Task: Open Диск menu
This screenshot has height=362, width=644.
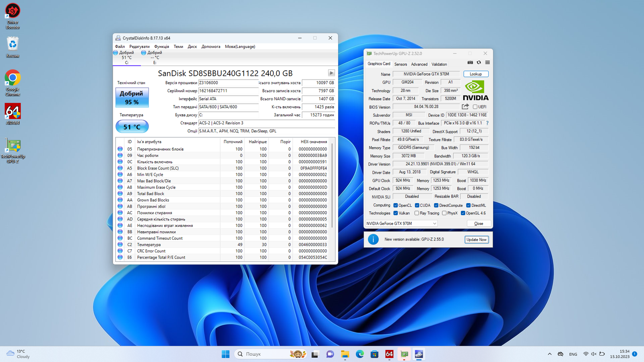Action: (x=192, y=47)
